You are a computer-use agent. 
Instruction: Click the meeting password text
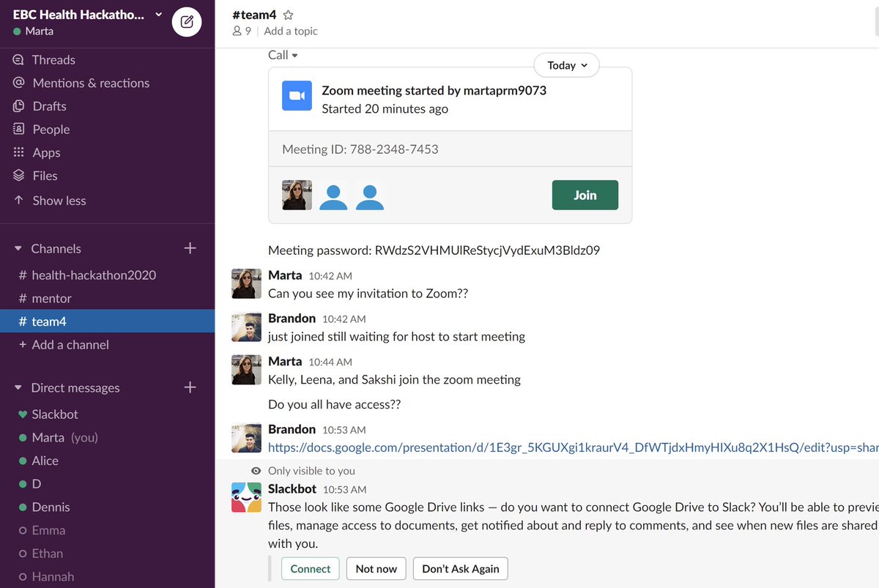[434, 250]
